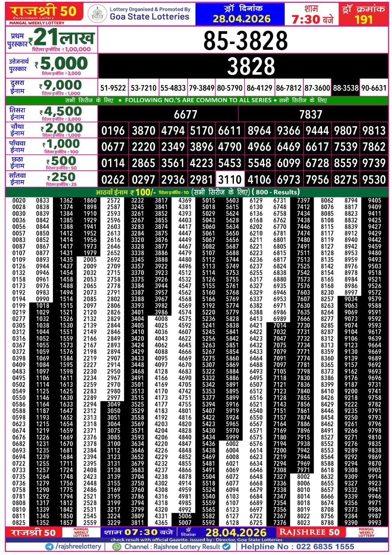Click the third prize number 6677

coord(185,115)
